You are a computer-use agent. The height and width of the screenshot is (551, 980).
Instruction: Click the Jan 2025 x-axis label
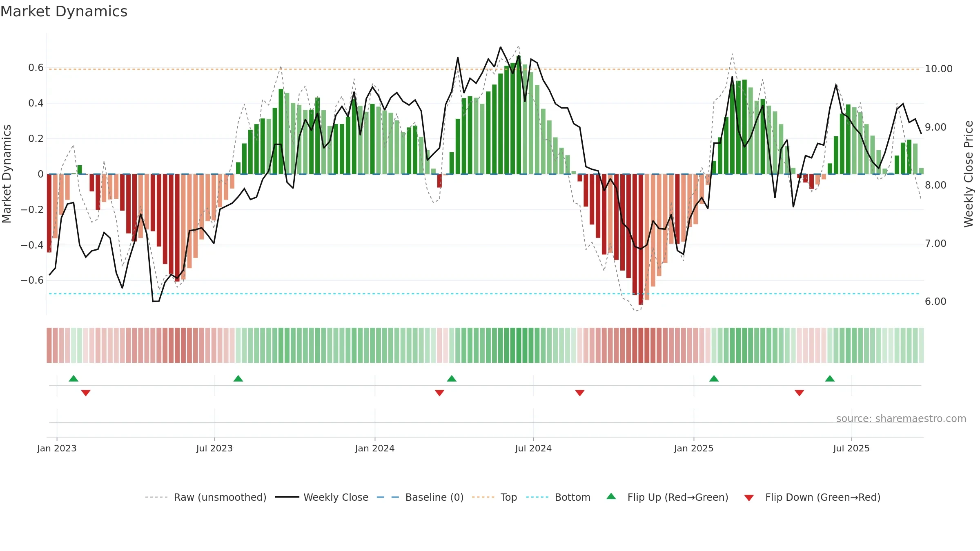694,448
